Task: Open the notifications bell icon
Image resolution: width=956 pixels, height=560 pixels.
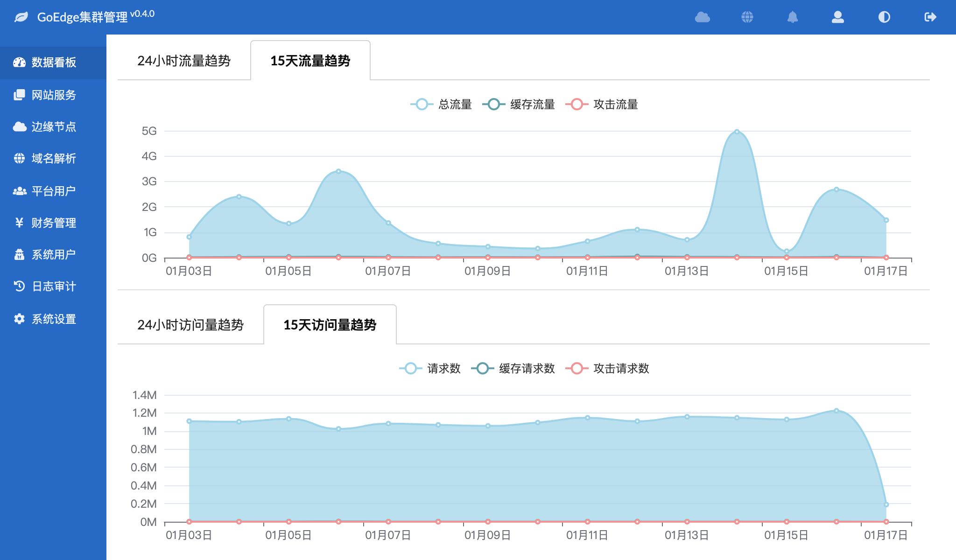Action: [x=793, y=18]
